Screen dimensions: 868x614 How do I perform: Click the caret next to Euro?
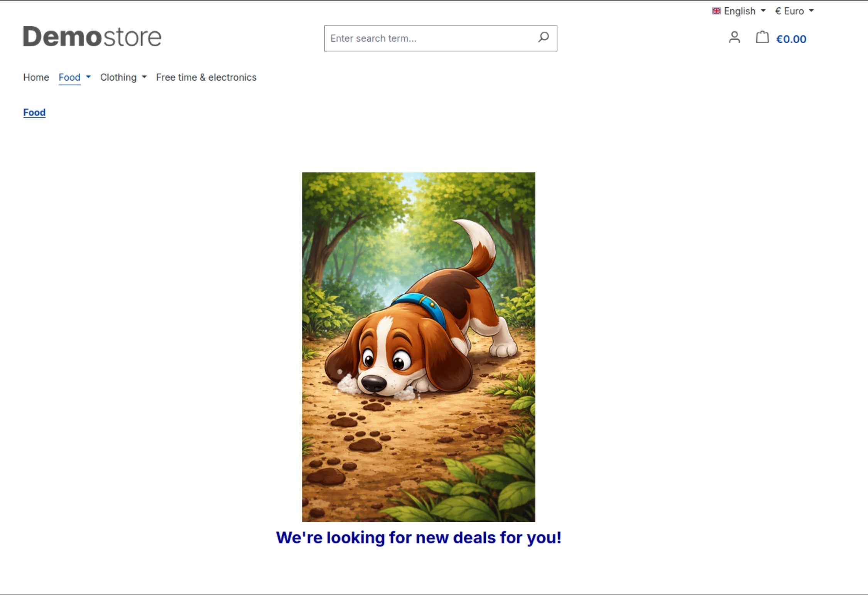811,11
